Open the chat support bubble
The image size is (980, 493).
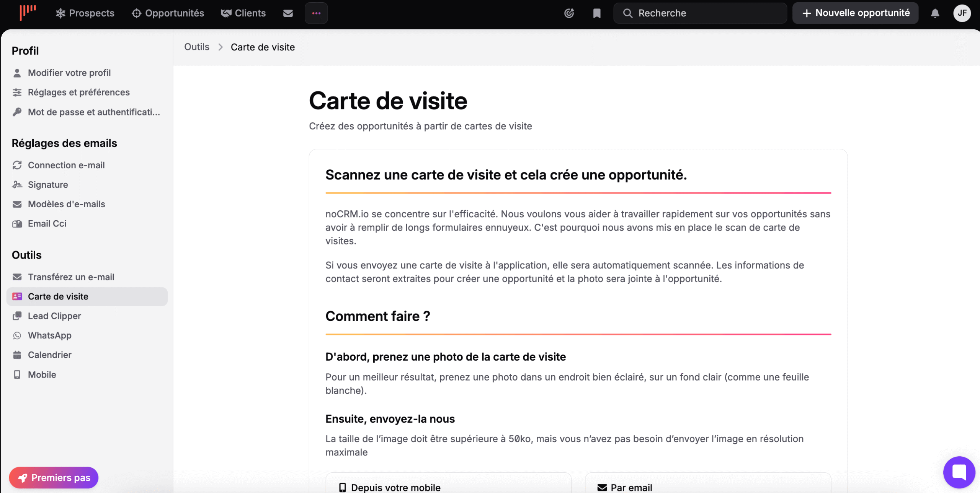(x=959, y=472)
